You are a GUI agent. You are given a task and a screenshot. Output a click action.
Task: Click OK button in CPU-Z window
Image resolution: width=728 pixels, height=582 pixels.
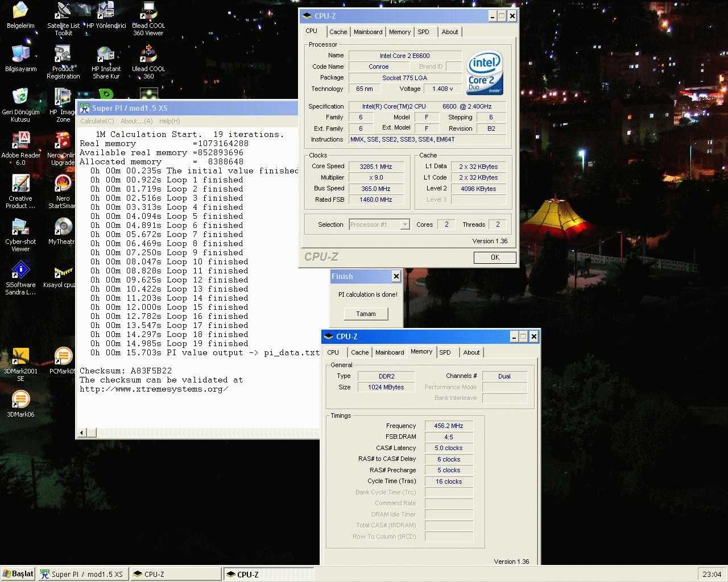click(495, 257)
